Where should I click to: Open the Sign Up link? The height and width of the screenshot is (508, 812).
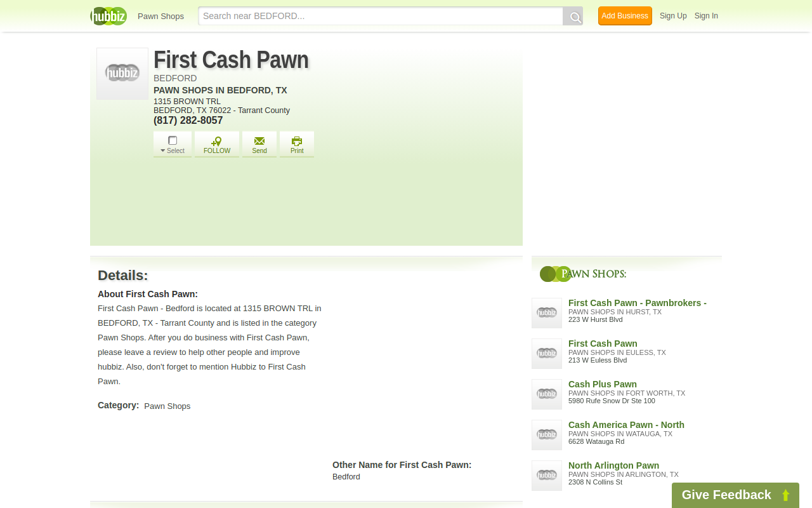673,16
